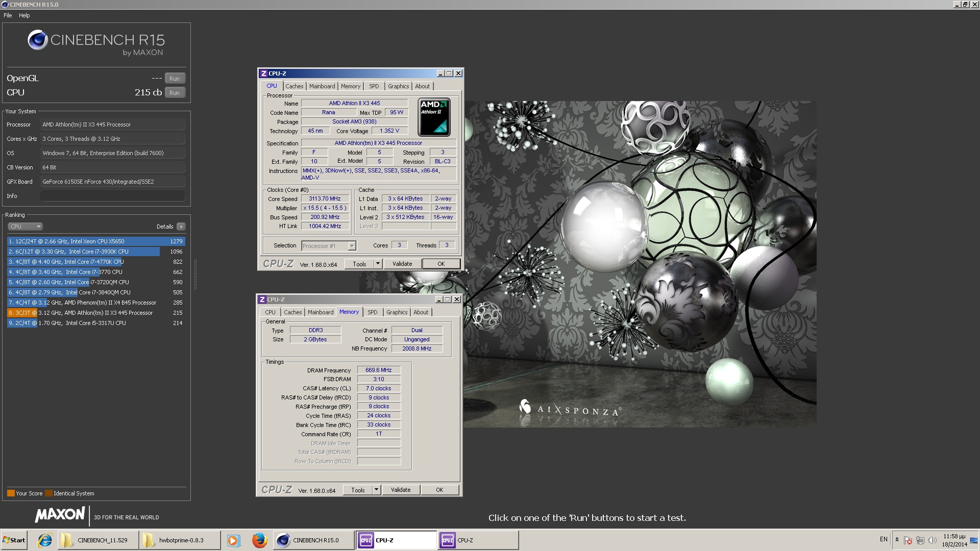Click the Cinebench R15 logo icon

tap(38, 40)
